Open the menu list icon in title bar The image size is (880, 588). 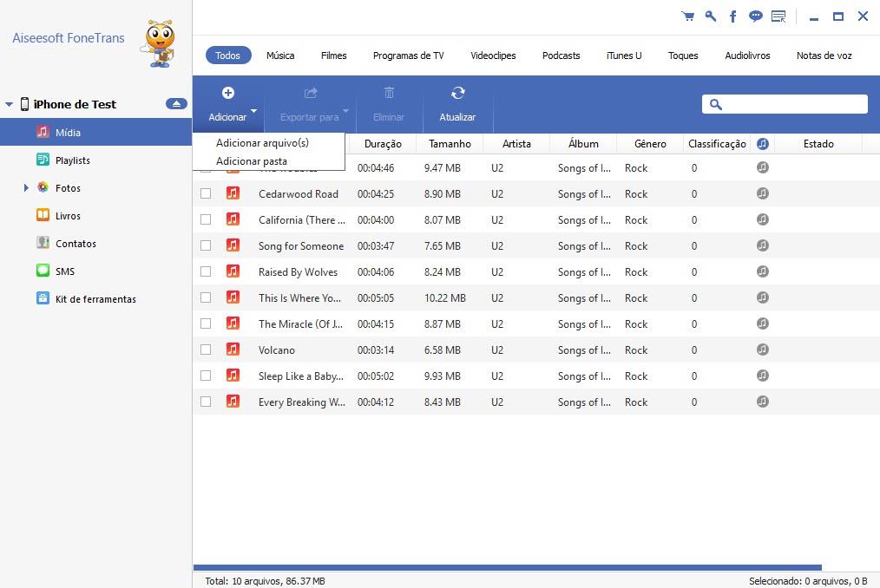(778, 16)
